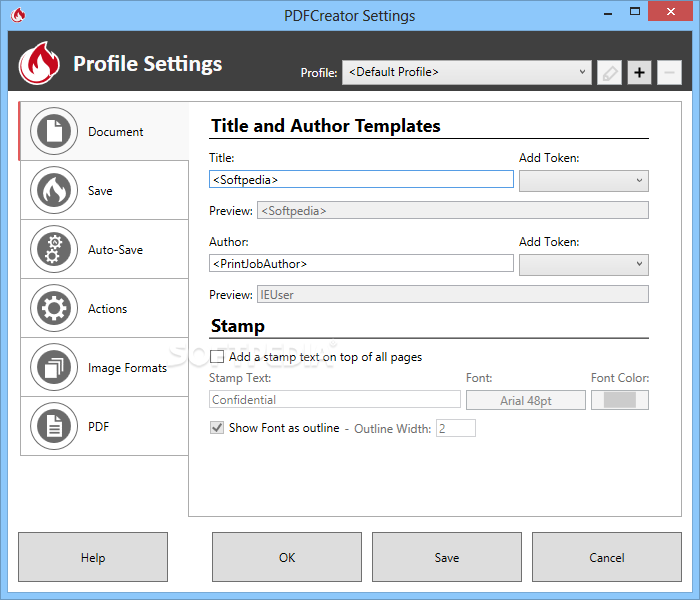Open the Actions tab label
The height and width of the screenshot is (600, 700).
click(107, 308)
